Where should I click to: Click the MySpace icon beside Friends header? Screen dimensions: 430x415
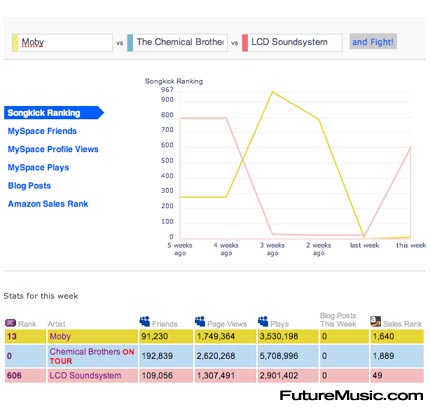(145, 321)
